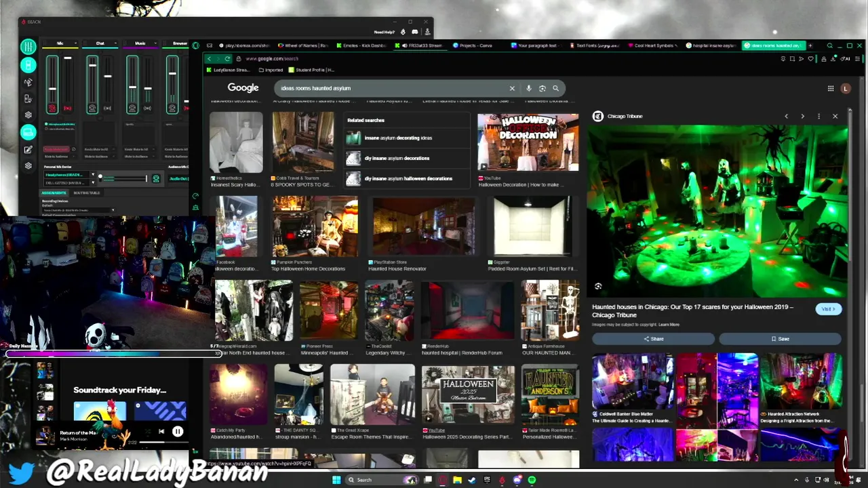Viewport: 868px width, 488px height.
Task: Adjust the Music channel personal fader
Action: coord(132,86)
